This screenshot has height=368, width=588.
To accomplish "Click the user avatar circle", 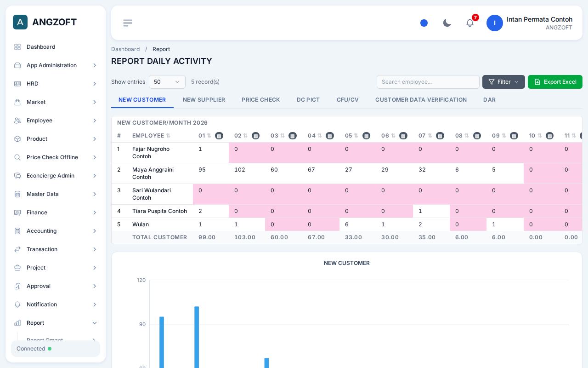I will (x=495, y=23).
